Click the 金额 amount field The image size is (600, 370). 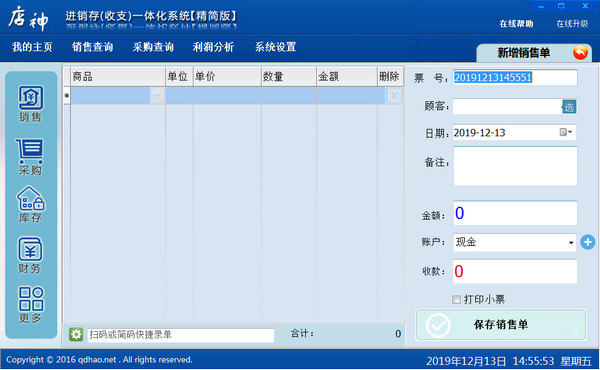point(515,213)
